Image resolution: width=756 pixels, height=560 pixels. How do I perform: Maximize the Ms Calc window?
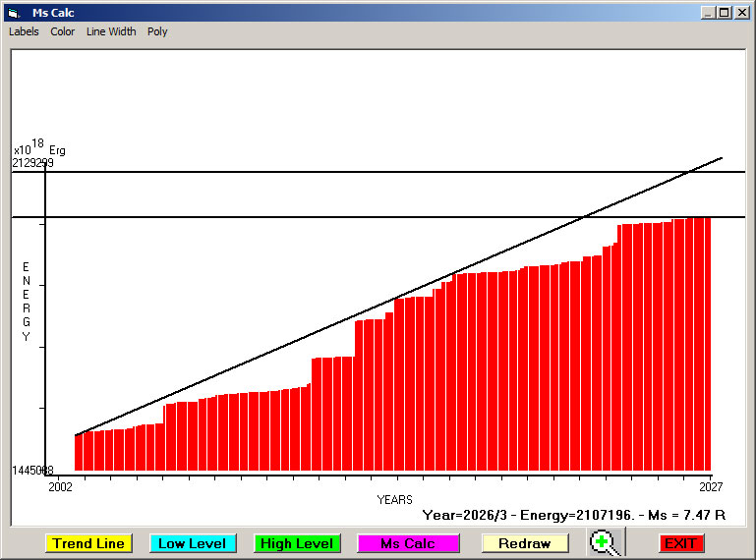tap(724, 13)
